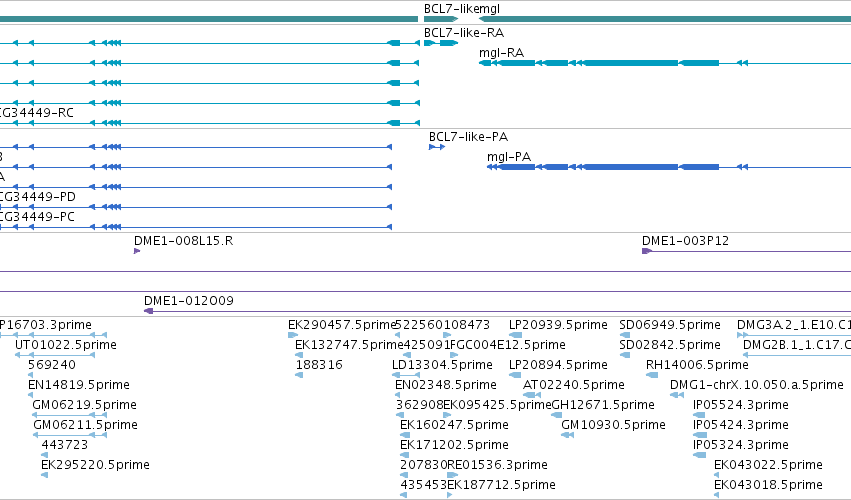This screenshot has width=851, height=500.
Task: Select the DME1-008L15.R clone label
Action: tap(183, 240)
